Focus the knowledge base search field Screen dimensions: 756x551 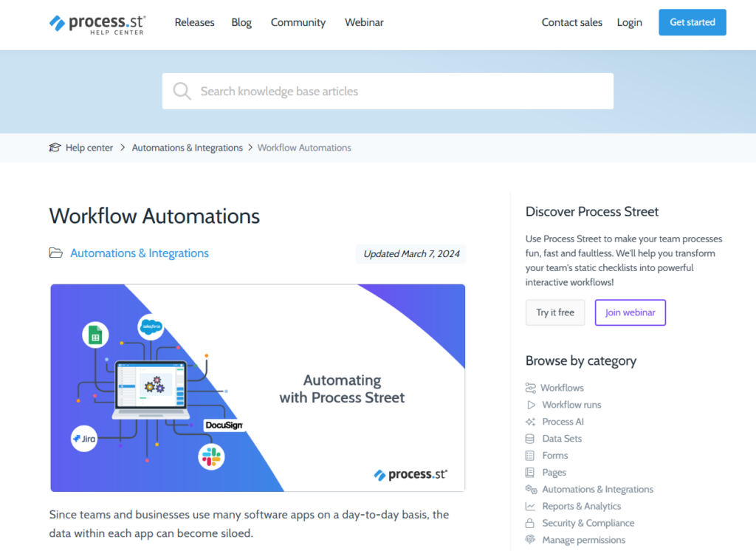pos(399,91)
